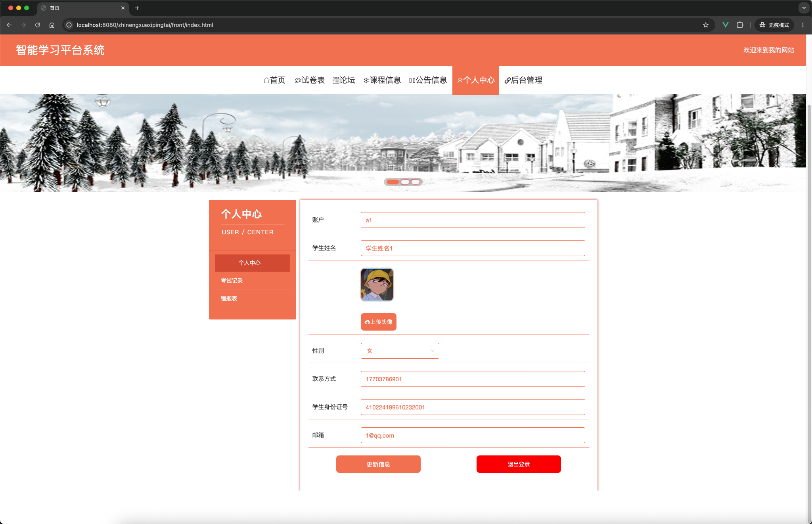
Task: Open 论坛 navigation item
Action: click(344, 80)
